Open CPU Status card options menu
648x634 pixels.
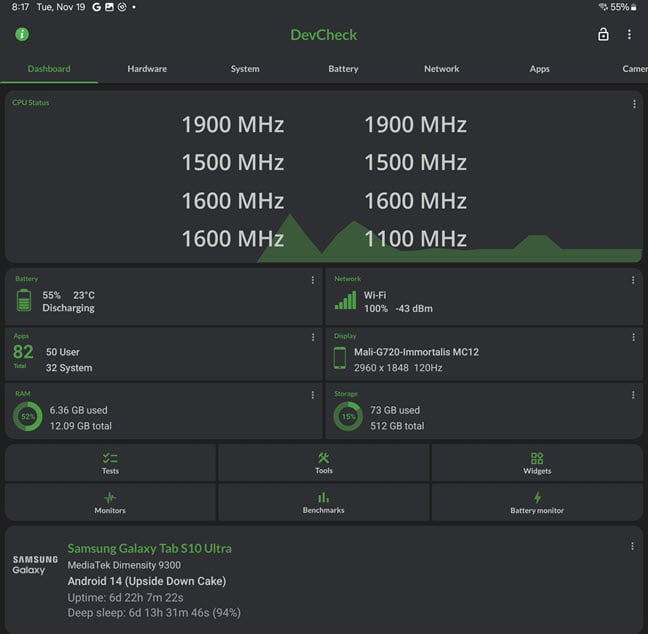pos(634,104)
